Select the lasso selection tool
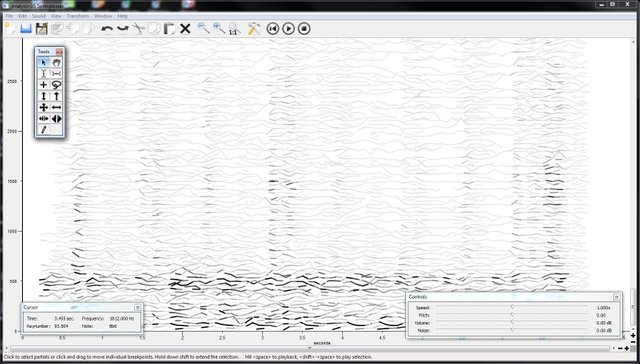The height and width of the screenshot is (364, 640). point(56,85)
